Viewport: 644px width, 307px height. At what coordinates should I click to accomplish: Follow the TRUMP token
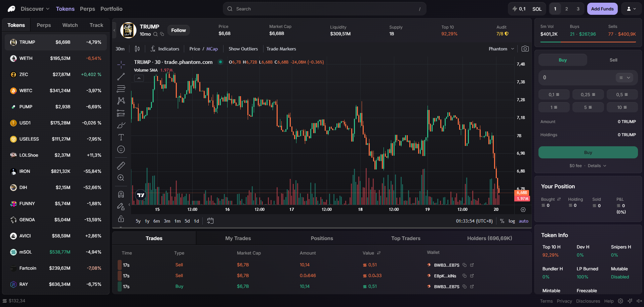click(x=178, y=30)
